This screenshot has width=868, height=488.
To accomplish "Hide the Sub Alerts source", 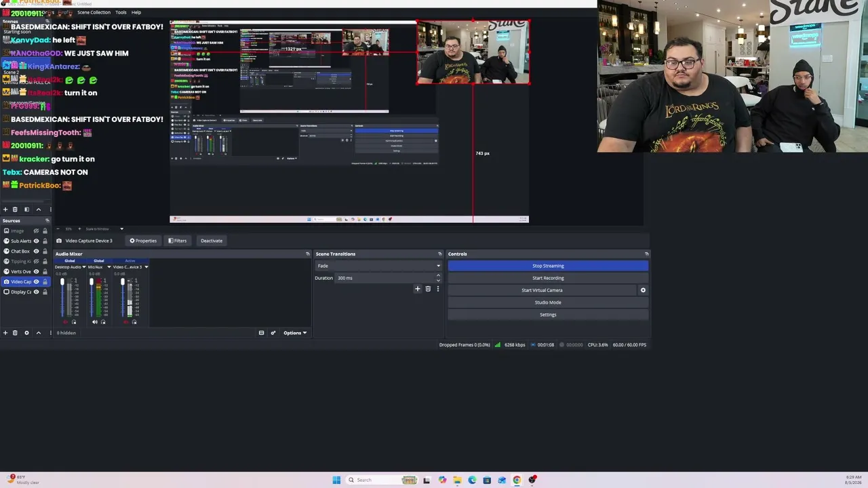I will (37, 241).
